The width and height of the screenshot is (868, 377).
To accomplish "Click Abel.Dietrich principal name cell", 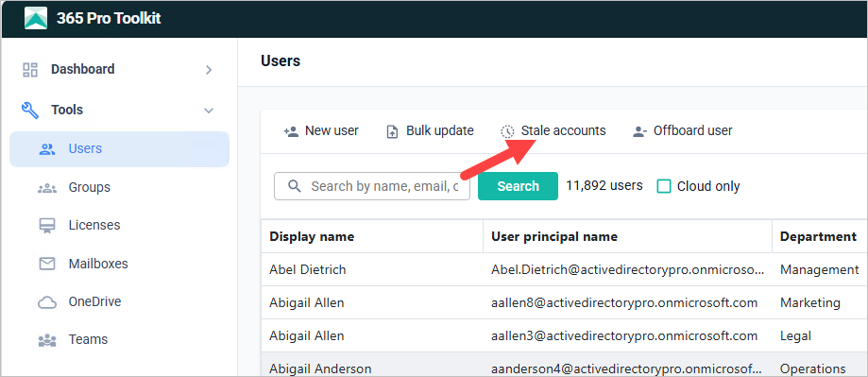I will pyautogui.click(x=628, y=269).
